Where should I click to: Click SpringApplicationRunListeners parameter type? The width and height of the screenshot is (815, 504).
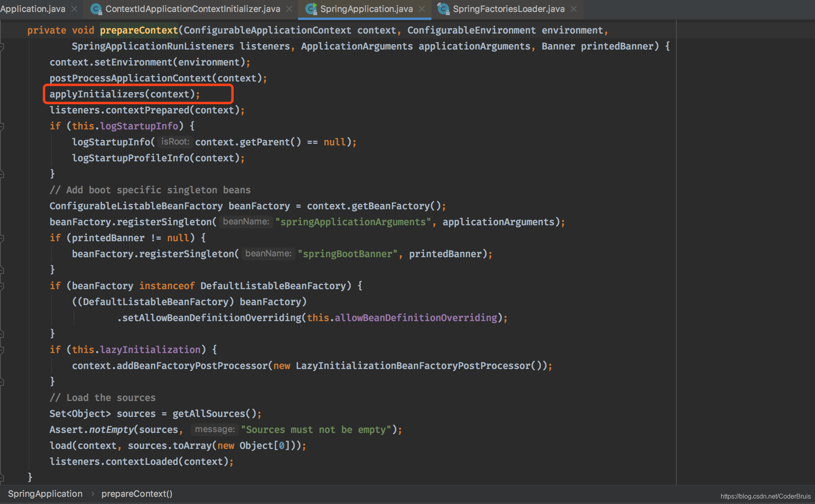pyautogui.click(x=153, y=46)
